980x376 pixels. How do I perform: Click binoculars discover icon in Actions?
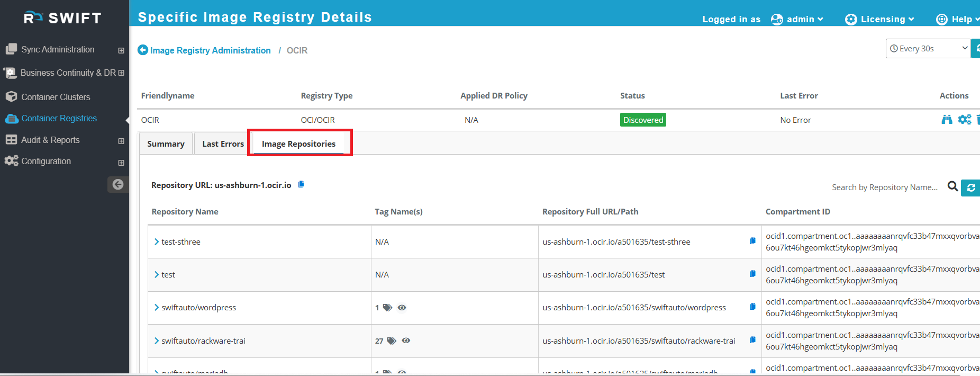[947, 120]
